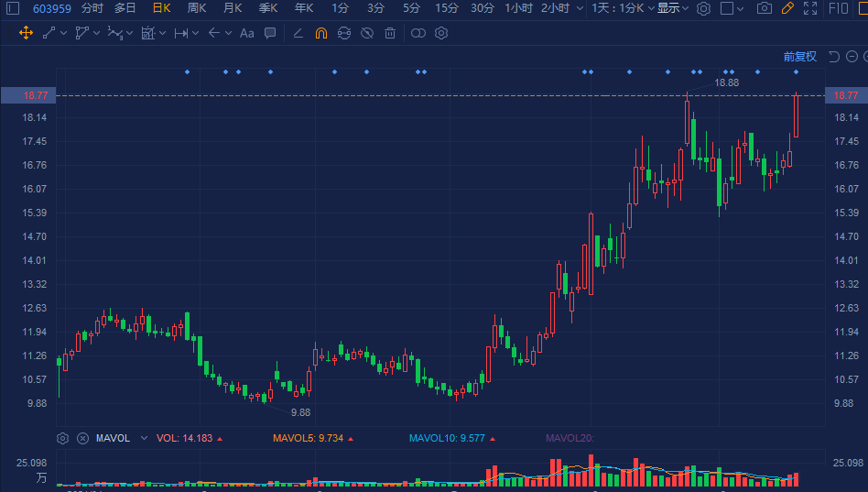The image size is (868, 492).
Task: Toggle the orange pencil drawing mode
Action: 787,8
